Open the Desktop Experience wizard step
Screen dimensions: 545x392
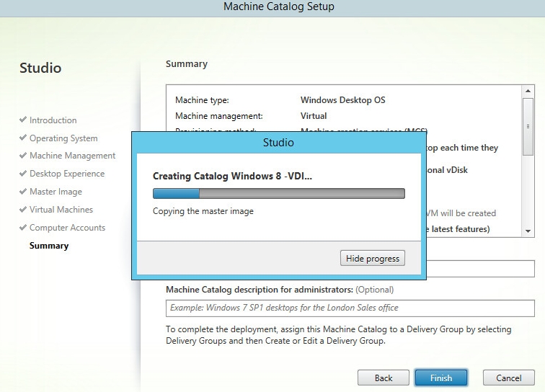(x=67, y=174)
